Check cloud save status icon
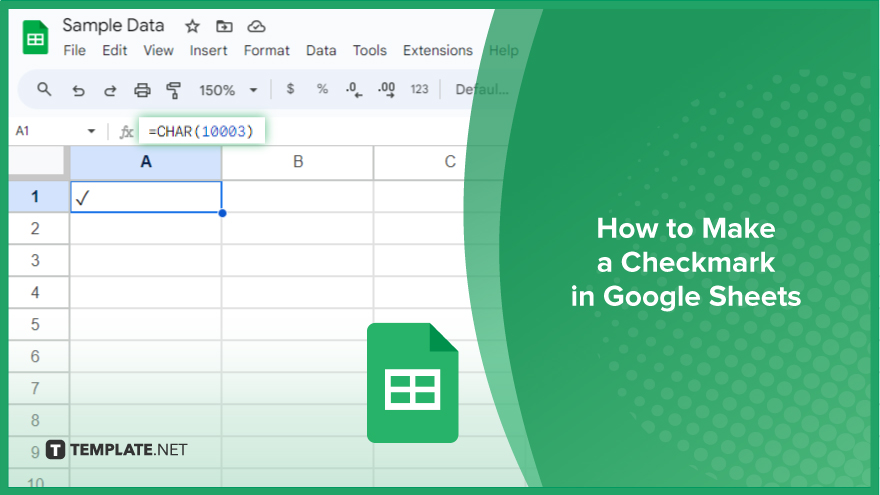The image size is (880, 495). [x=256, y=26]
